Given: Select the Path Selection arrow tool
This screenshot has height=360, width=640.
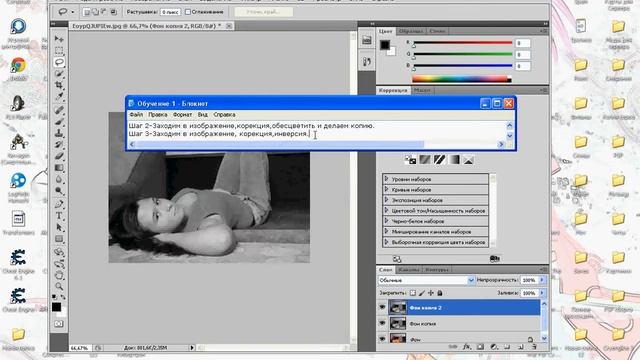Looking at the screenshot, I should 59,227.
